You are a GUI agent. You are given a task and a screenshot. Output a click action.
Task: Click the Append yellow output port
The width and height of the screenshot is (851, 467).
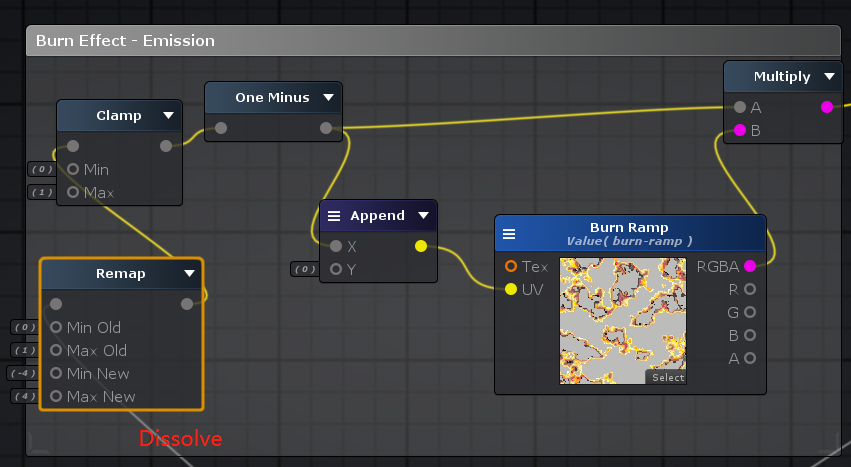coord(421,246)
